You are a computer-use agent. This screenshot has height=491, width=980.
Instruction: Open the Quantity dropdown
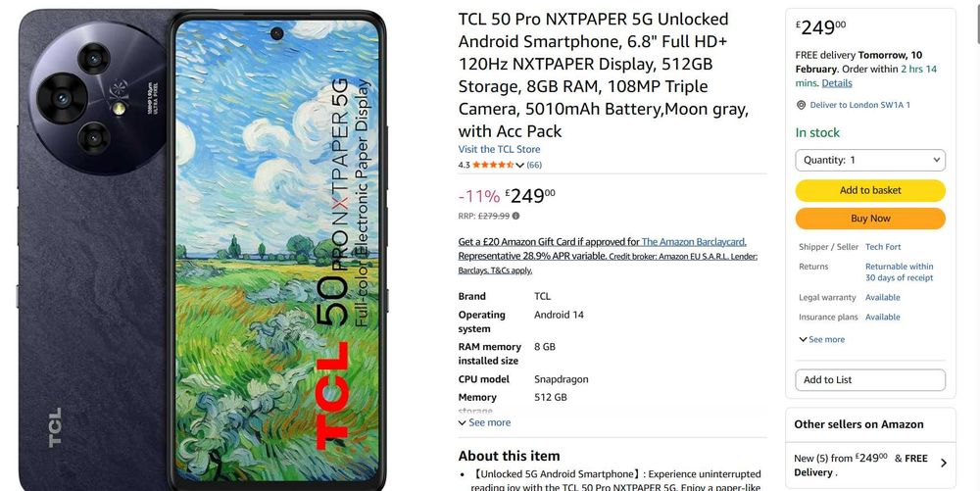coord(870,160)
